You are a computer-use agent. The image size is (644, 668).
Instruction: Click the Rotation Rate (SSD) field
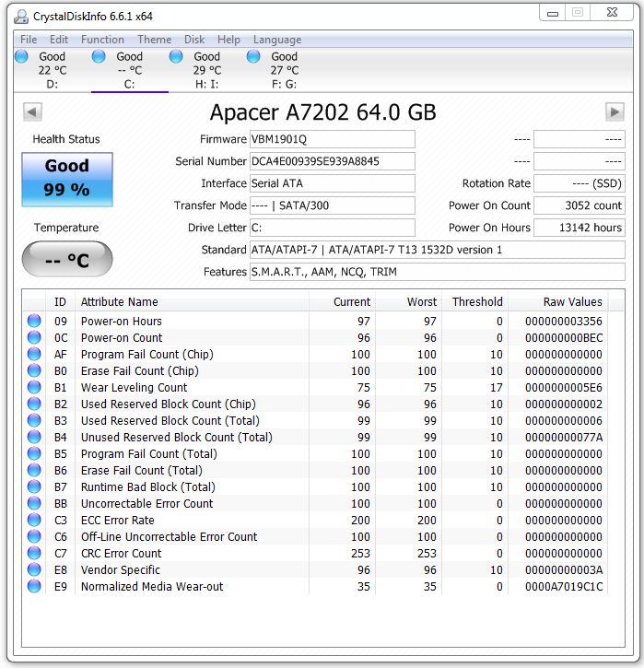[580, 183]
